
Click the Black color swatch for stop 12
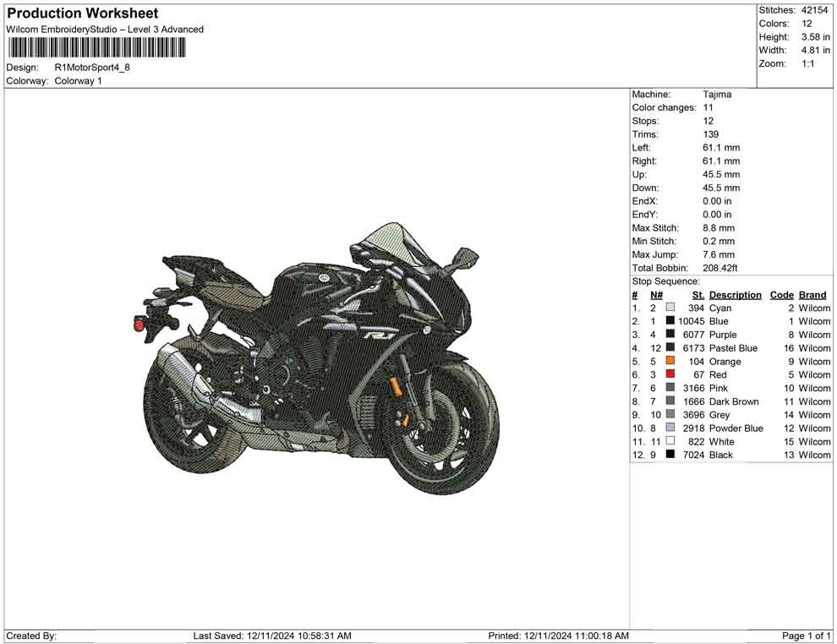point(670,455)
